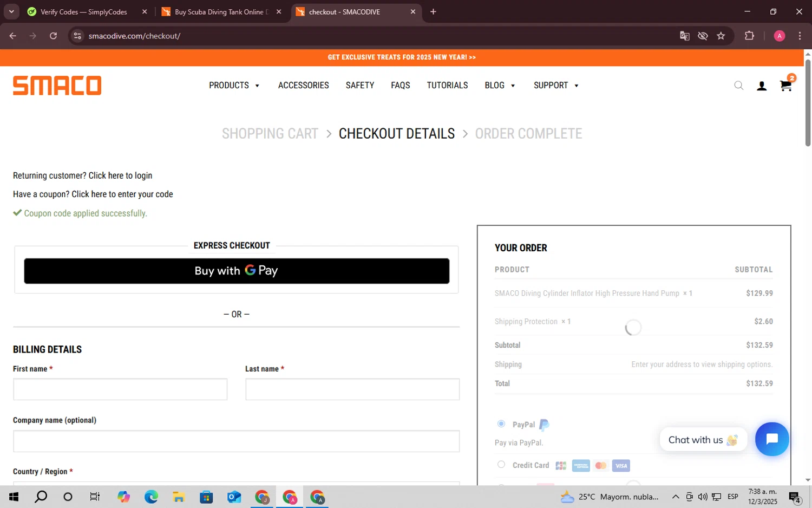Go to SHOPPING CART step
This screenshot has width=812, height=508.
click(x=270, y=134)
